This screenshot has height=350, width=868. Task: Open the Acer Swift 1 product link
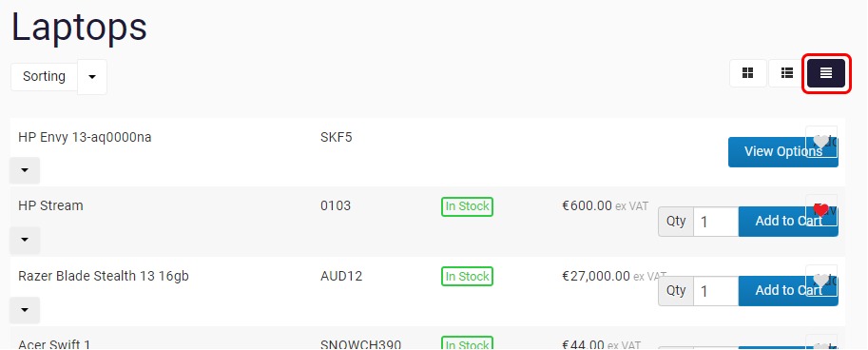(54, 344)
